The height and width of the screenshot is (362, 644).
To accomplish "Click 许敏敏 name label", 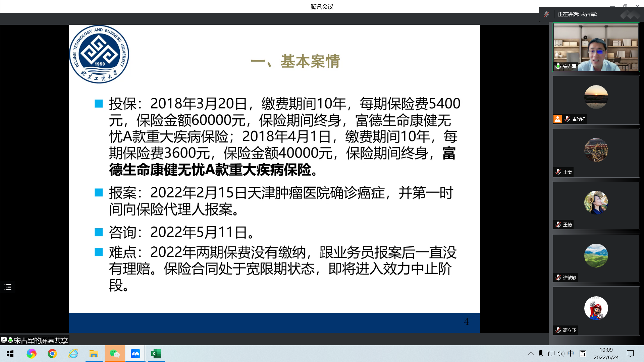I will pyautogui.click(x=570, y=278).
